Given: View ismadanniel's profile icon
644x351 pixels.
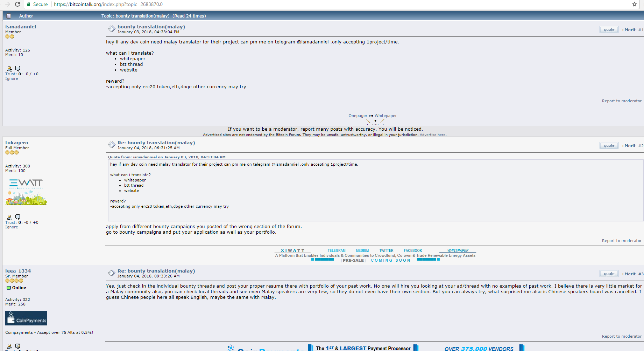Looking at the screenshot, I should [x=9, y=69].
